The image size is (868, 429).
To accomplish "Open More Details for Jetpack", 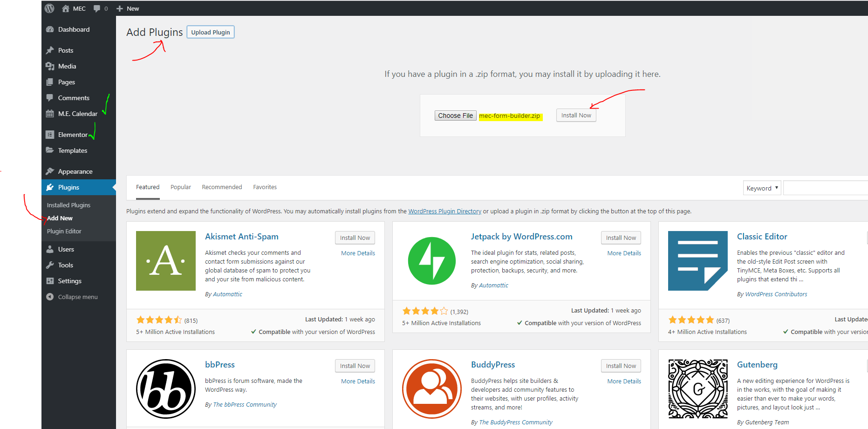I will click(x=624, y=253).
